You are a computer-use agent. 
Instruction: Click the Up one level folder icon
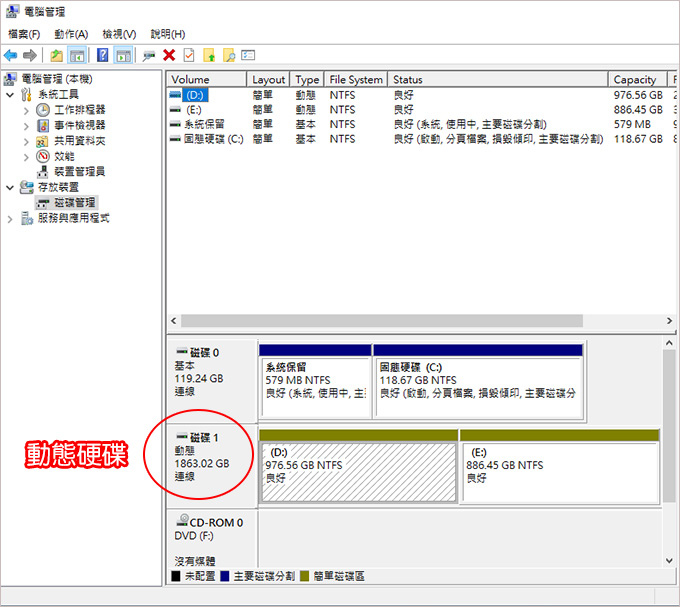(x=56, y=55)
